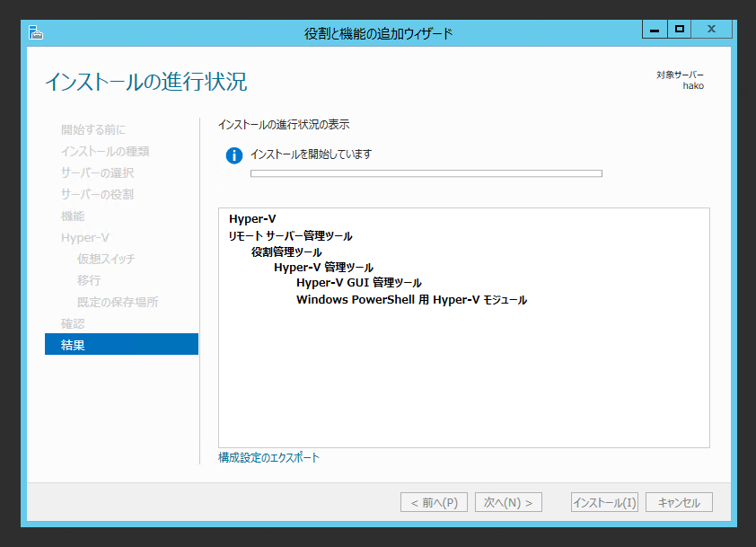Viewport: 756px width, 547px height.
Task: Click the 対象サーバー label
Action: pos(680,75)
